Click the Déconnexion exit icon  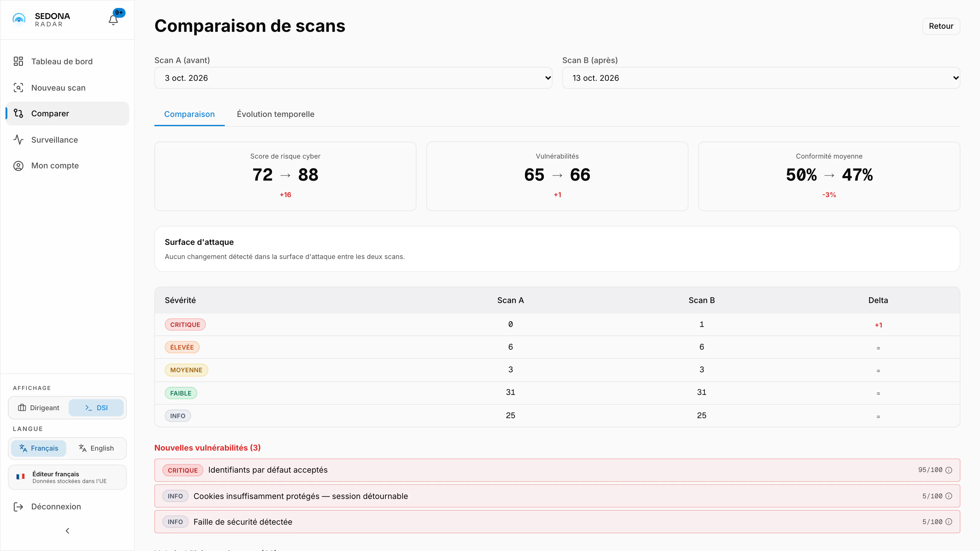click(18, 507)
